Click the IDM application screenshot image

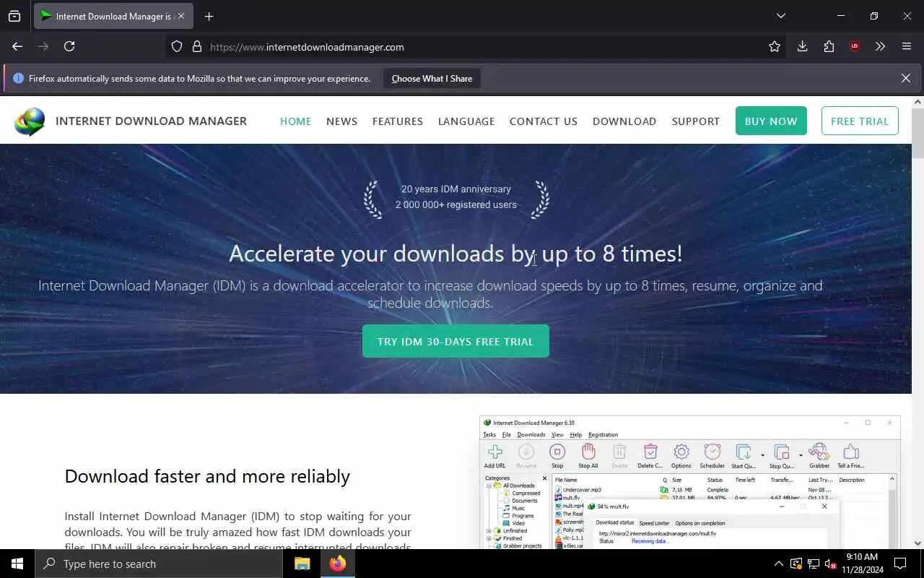point(689,483)
